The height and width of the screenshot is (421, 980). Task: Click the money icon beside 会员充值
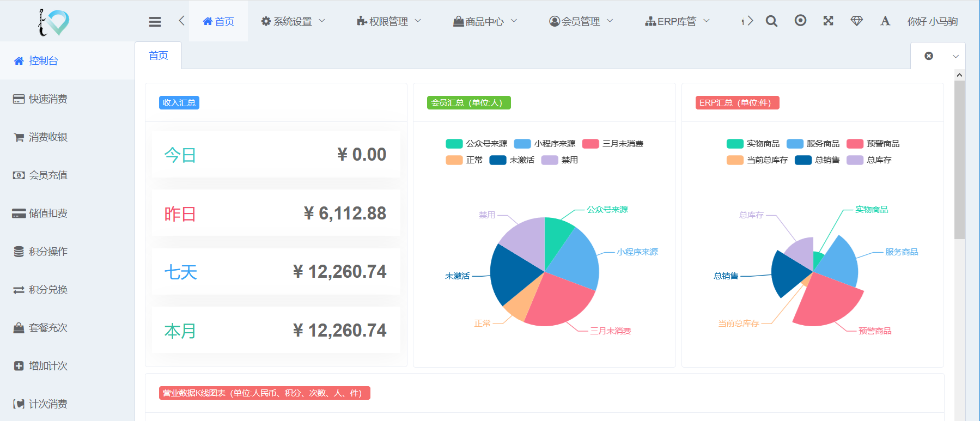pos(19,175)
